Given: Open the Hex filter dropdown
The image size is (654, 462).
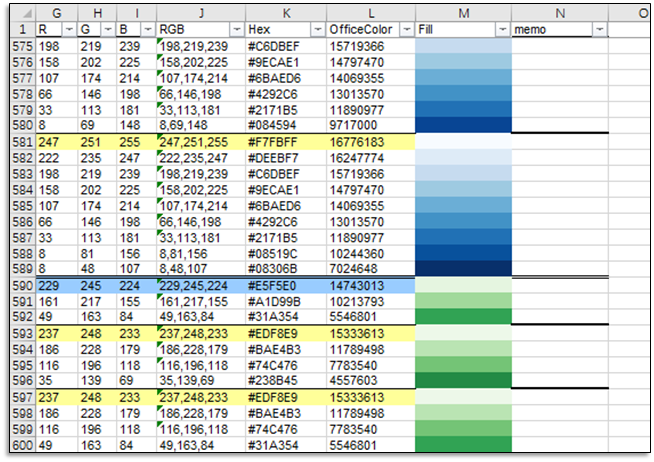Looking at the screenshot, I should tap(318, 30).
